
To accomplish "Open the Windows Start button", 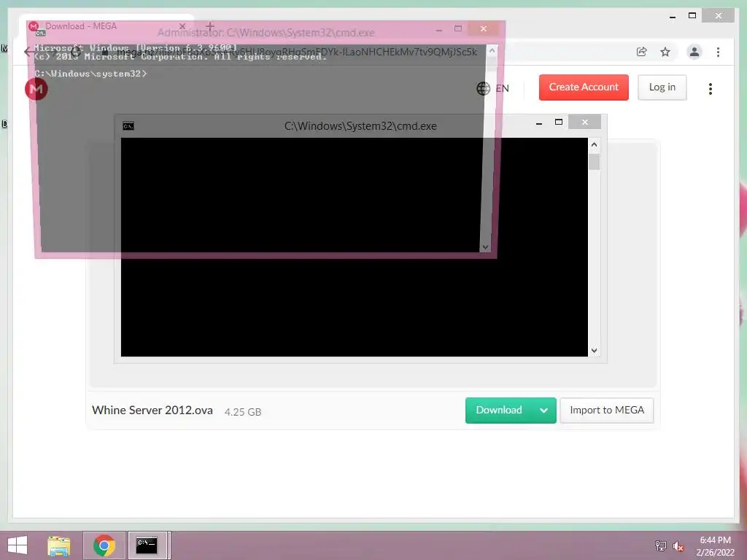I will [18, 545].
